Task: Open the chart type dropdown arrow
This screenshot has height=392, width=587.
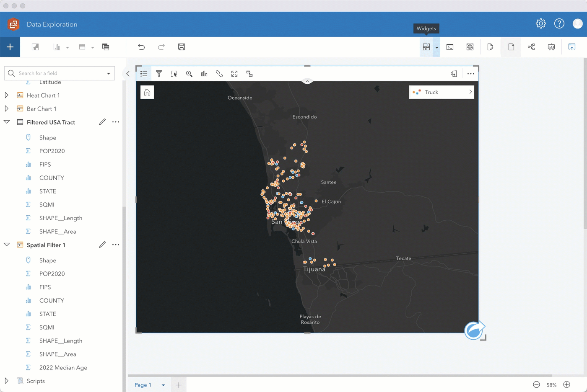Action: [67, 47]
